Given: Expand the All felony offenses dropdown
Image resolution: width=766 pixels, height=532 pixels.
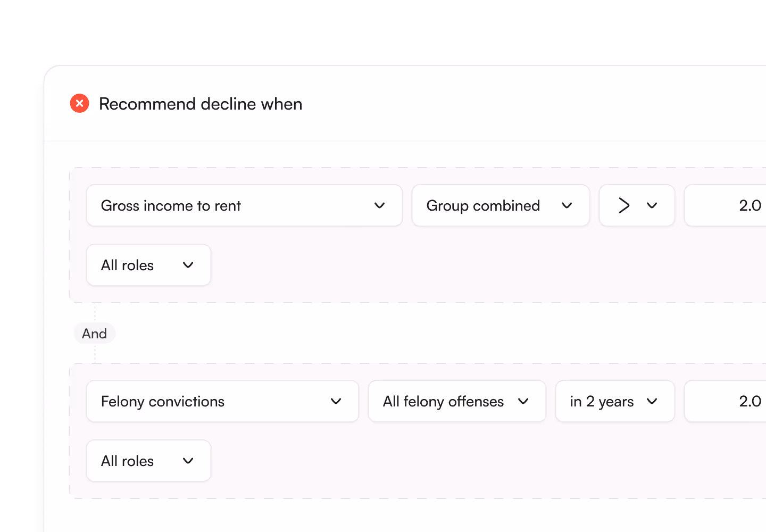Looking at the screenshot, I should (x=456, y=401).
